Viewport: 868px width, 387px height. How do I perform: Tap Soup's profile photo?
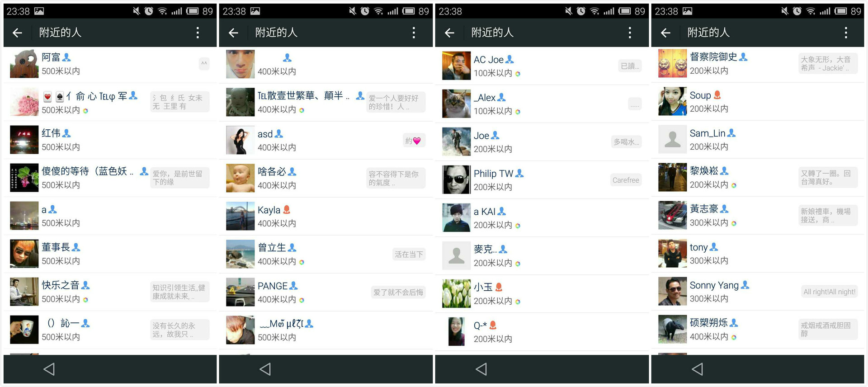672,102
